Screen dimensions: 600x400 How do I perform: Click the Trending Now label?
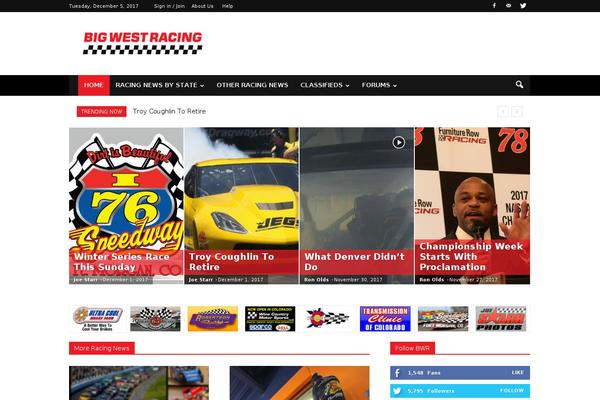pyautogui.click(x=101, y=111)
